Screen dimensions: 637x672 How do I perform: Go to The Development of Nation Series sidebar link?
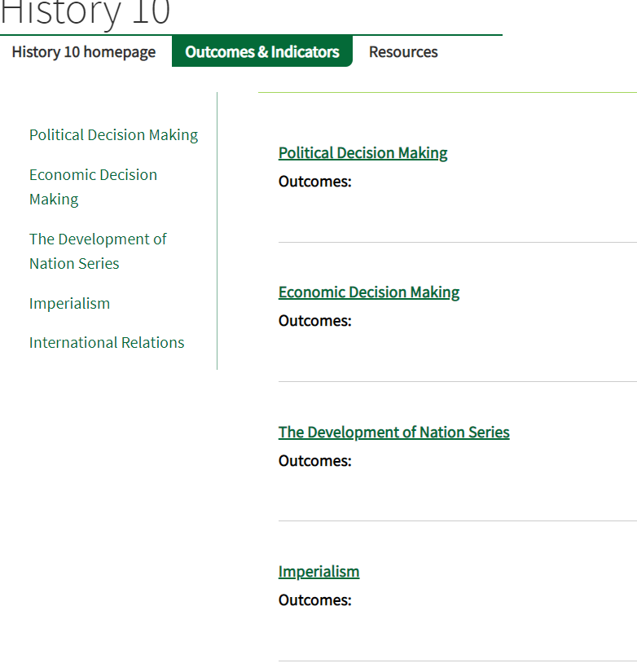pos(98,251)
